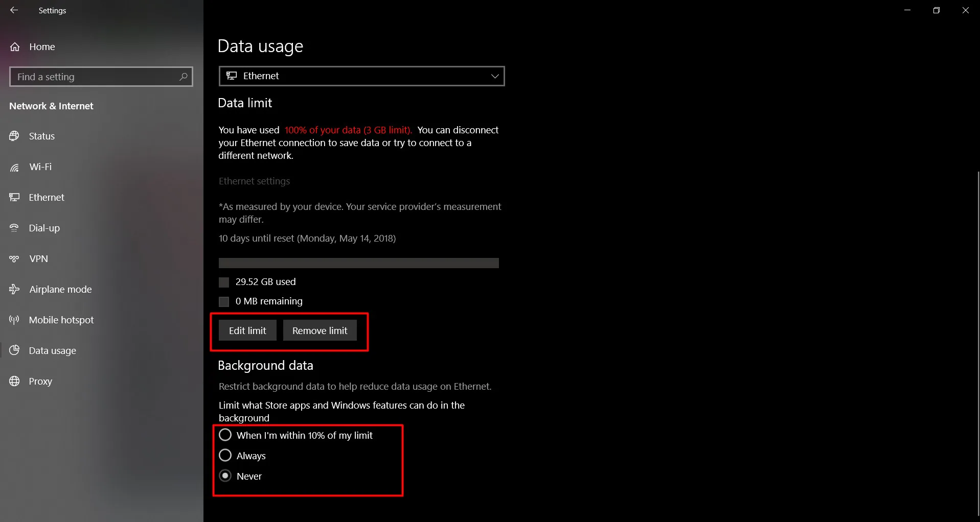The height and width of the screenshot is (522, 980).
Task: Click the search magnifier icon
Action: [184, 77]
